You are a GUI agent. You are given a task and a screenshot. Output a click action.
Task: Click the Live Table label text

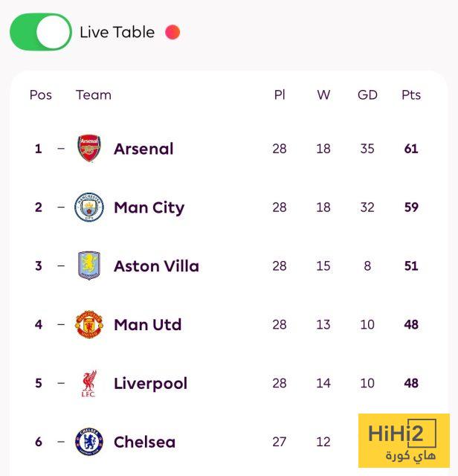pyautogui.click(x=117, y=32)
